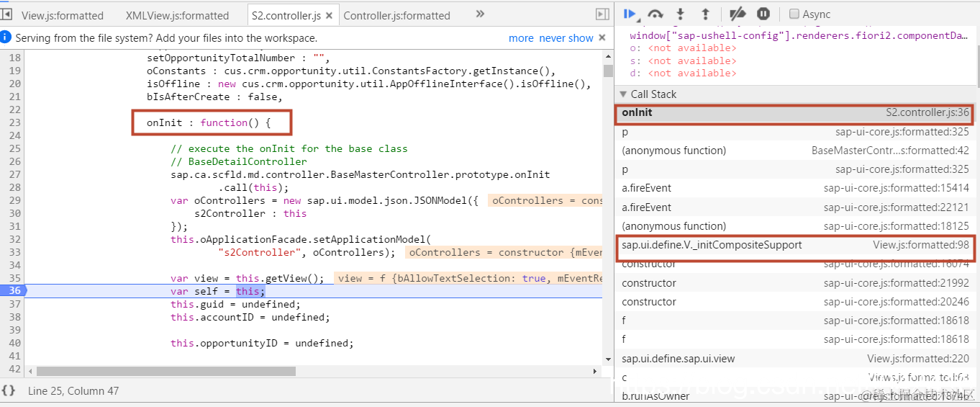Select watch expression 's: <not available>'
This screenshot has width=980, height=407.
[683, 61]
